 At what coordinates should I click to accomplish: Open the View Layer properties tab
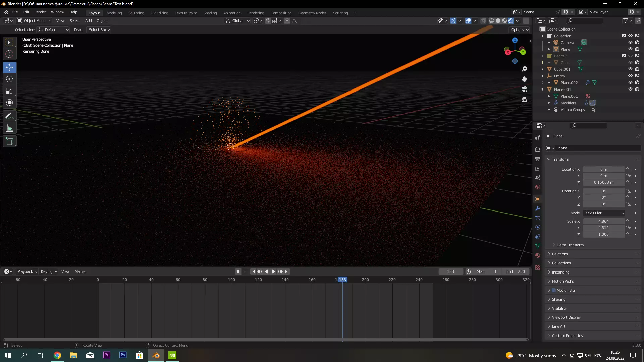pyautogui.click(x=538, y=168)
